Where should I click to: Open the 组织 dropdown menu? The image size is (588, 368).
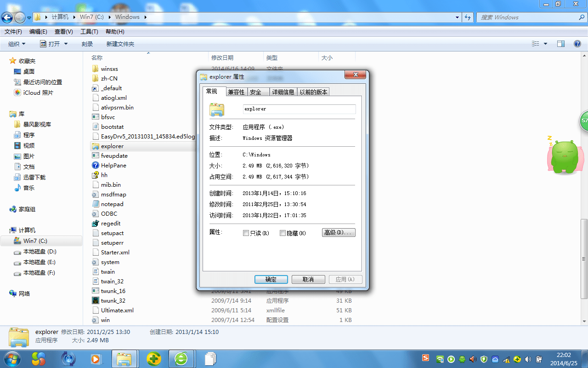[17, 43]
